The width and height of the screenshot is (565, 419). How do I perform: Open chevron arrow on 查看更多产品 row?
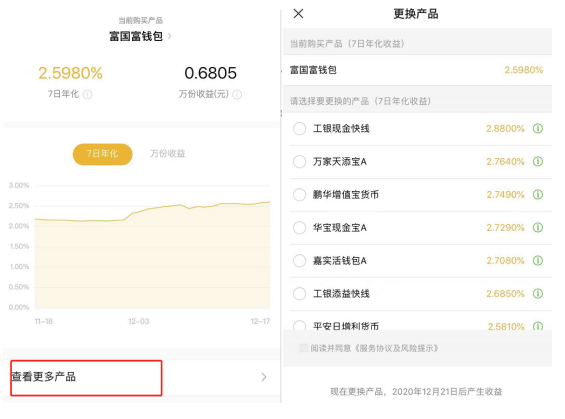coord(264,377)
